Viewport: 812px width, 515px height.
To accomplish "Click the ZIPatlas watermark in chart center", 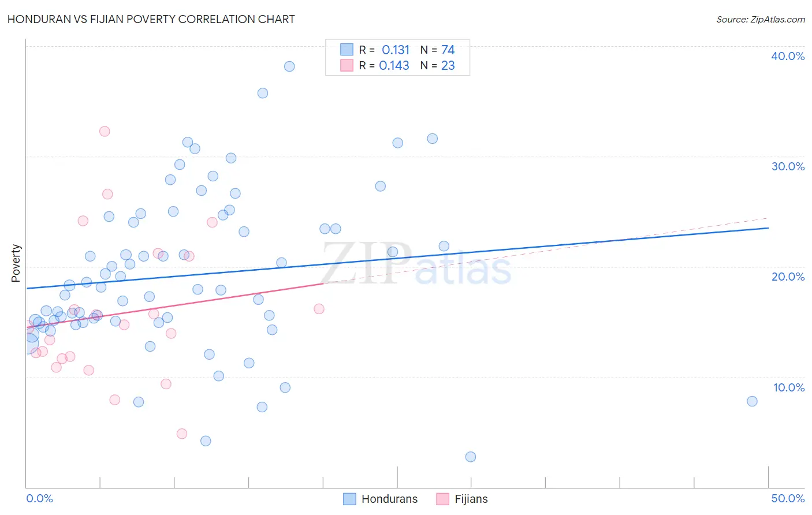I will pos(416,264).
